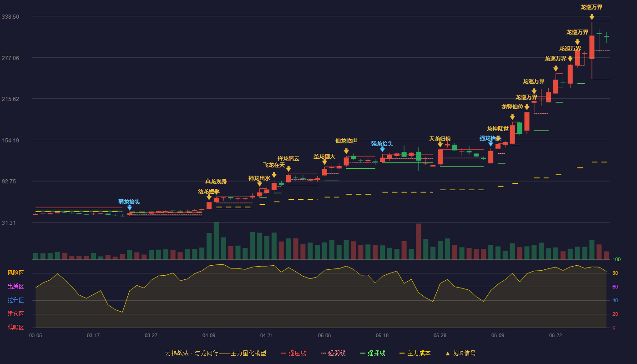This screenshot has height=364, width=637.
Task: Click the 低吸区 zone label
Action: [x=16, y=327]
